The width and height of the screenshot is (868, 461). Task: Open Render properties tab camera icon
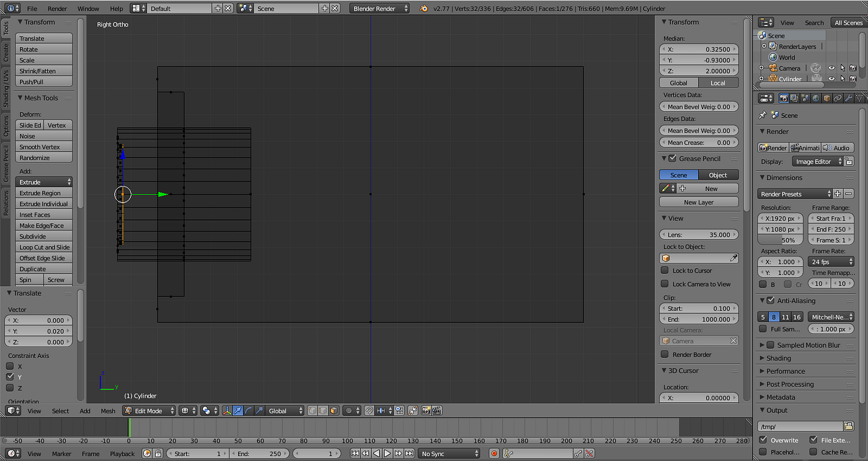(x=784, y=98)
